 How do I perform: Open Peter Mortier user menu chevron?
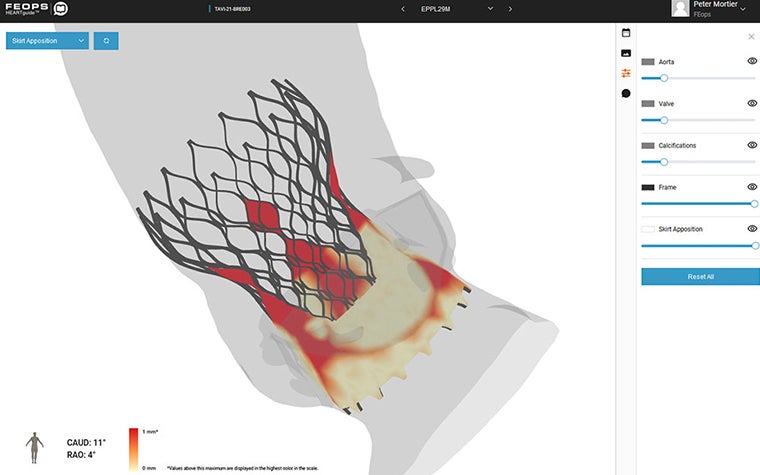[x=743, y=9]
